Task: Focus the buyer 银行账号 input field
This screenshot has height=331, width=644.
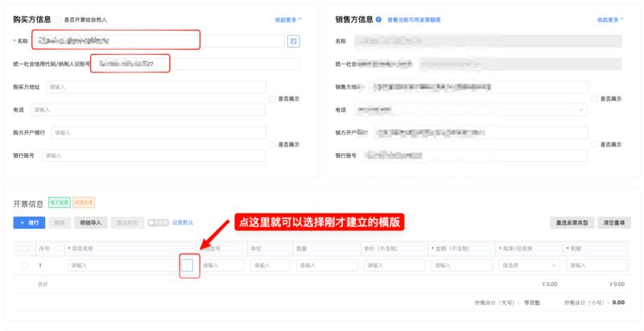Action: [154, 155]
